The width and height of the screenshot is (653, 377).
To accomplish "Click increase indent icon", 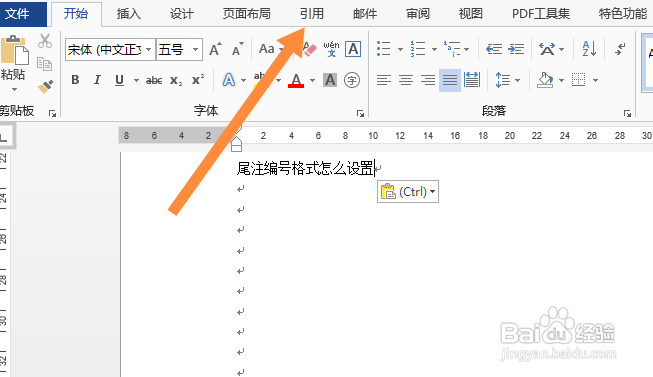I will click(x=516, y=49).
